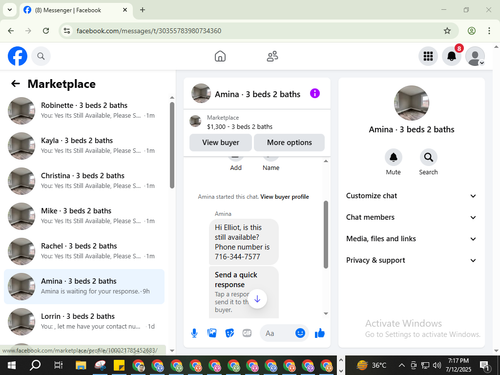The image size is (500, 375).
Task: Open the Friends icon in top bar
Action: [x=272, y=56]
